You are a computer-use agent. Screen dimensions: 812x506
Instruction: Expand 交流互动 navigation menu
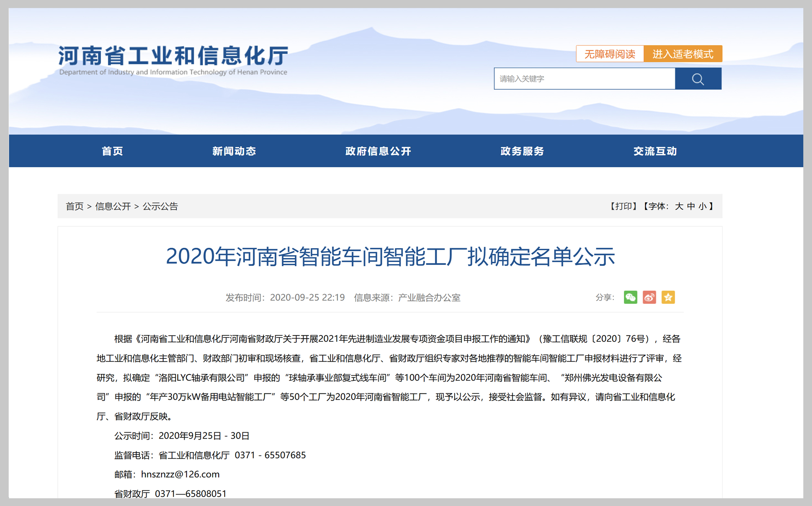point(655,151)
